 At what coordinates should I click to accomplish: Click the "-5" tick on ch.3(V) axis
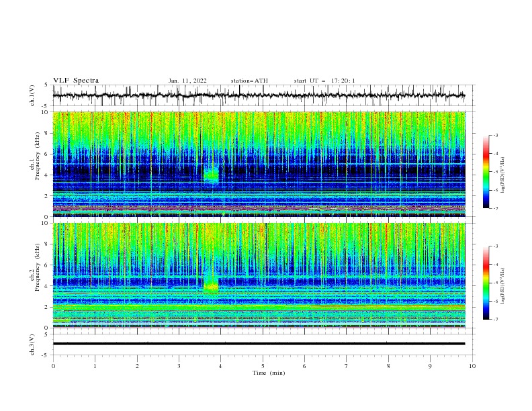point(46,355)
